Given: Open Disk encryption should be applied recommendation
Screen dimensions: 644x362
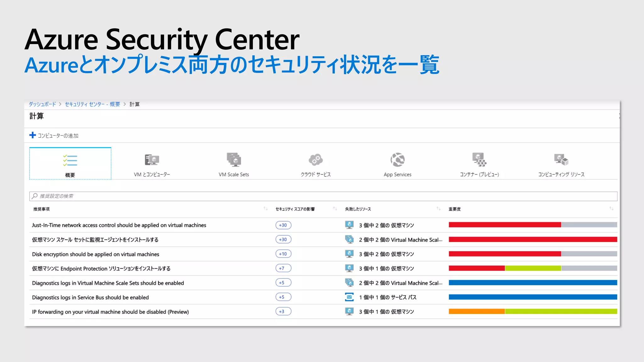Looking at the screenshot, I should (x=95, y=254).
